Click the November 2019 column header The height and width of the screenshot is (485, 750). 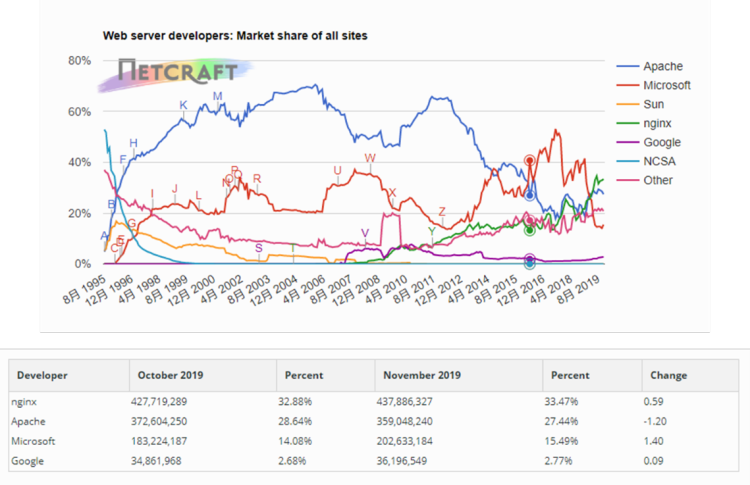[418, 375]
